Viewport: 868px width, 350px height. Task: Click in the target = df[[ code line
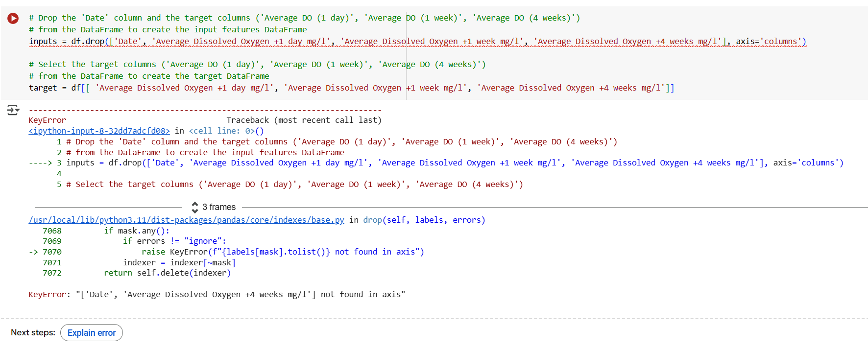[x=351, y=88]
